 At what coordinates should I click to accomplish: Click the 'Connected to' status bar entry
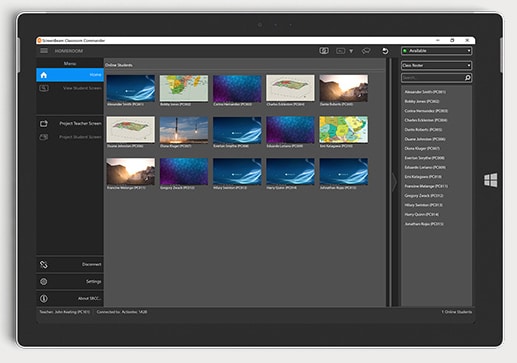[122, 312]
